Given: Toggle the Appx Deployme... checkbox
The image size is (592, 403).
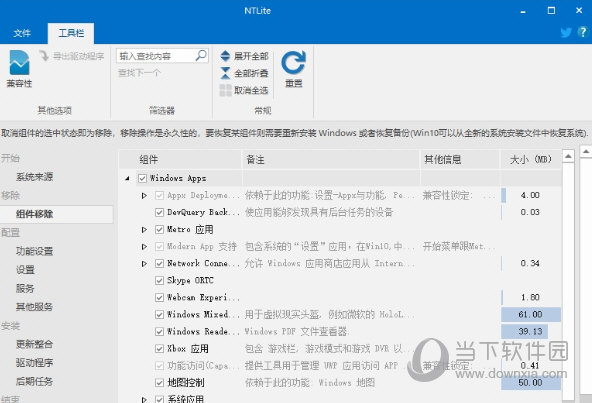Looking at the screenshot, I should [159, 195].
